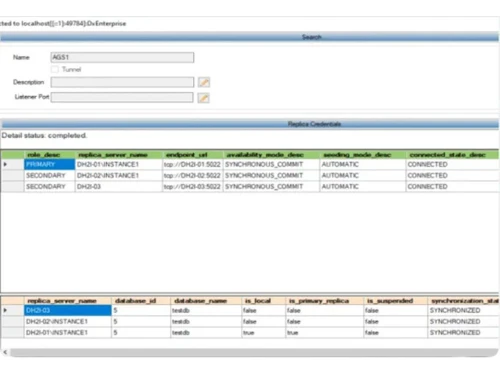Sort by role_desc column header
Image resolution: width=500 pixels, height=375 pixels.
pyautogui.click(x=49, y=155)
